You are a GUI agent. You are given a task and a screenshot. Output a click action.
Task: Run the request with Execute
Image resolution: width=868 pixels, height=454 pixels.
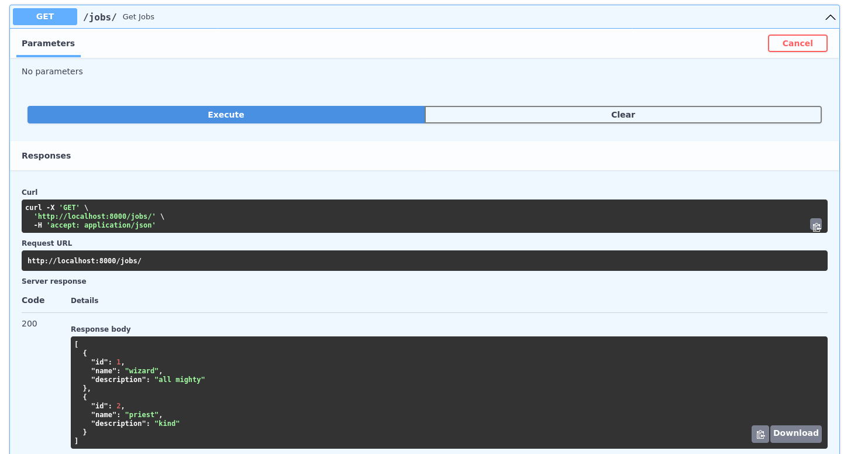tap(226, 115)
